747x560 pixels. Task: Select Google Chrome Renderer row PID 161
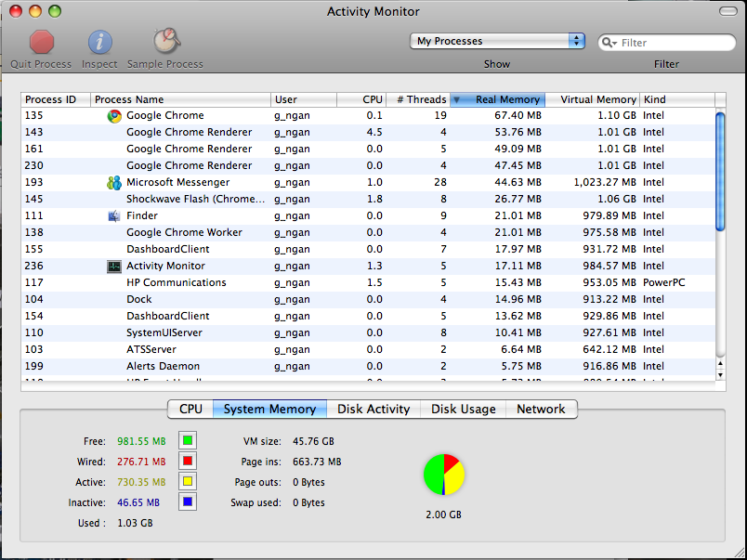pos(368,149)
